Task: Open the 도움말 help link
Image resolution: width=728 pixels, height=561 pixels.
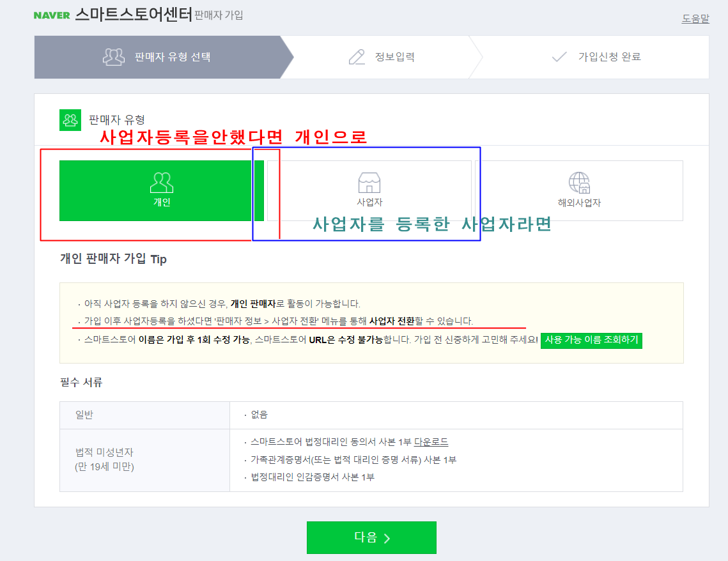Action: [695, 19]
